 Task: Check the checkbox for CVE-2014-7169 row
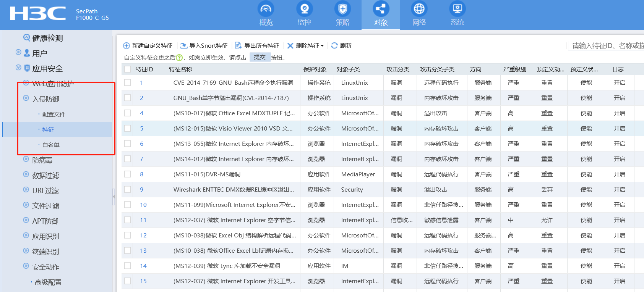[x=128, y=82]
